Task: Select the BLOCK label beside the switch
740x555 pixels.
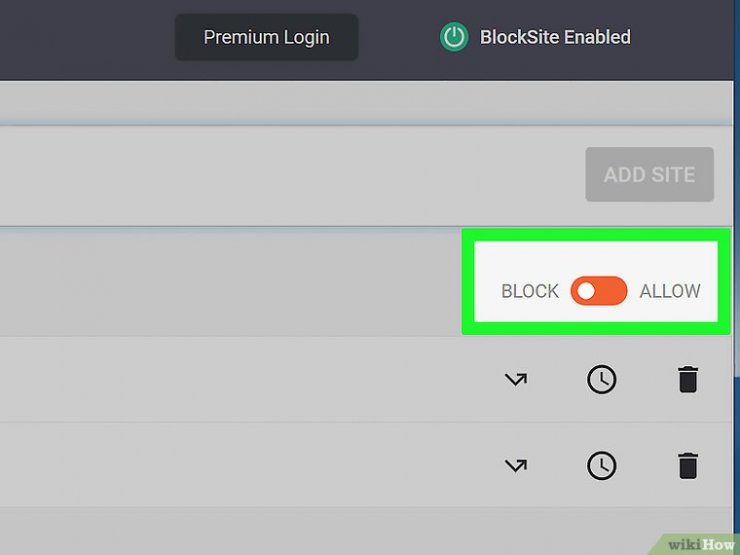Action: [530, 291]
